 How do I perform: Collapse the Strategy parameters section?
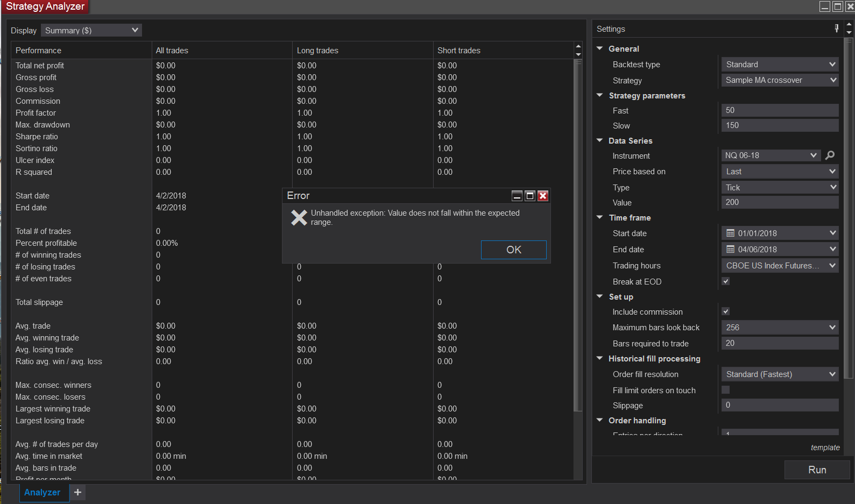pos(600,95)
